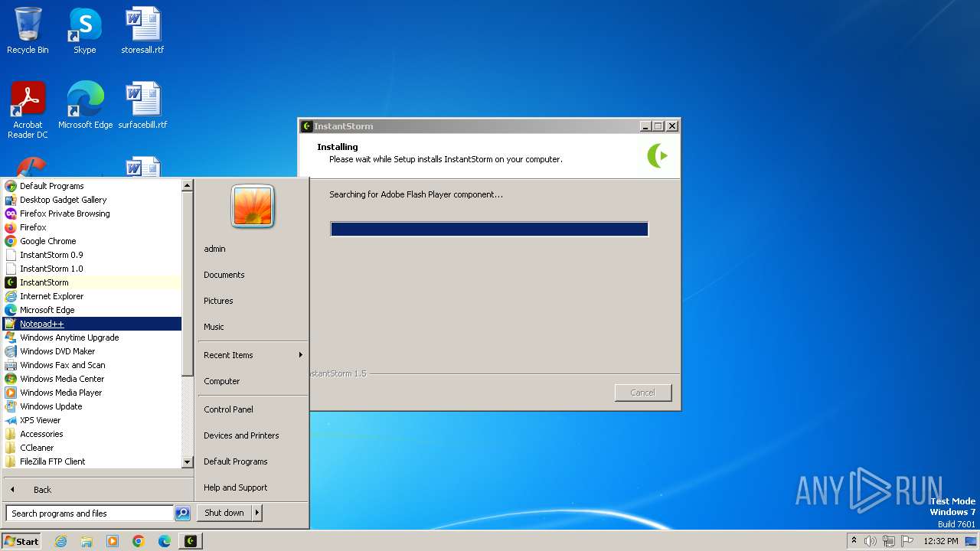Open Control Panel

pos(253,409)
